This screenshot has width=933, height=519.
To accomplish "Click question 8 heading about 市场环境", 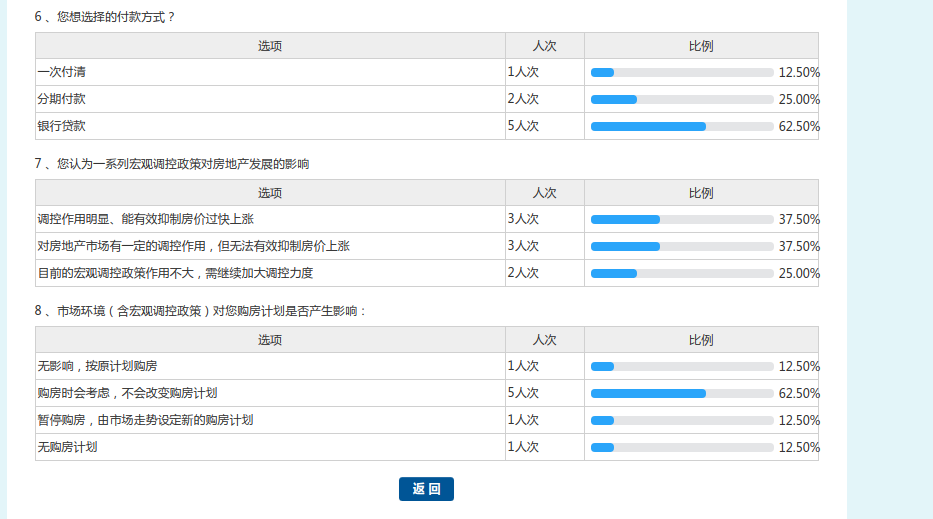I will point(201,311).
